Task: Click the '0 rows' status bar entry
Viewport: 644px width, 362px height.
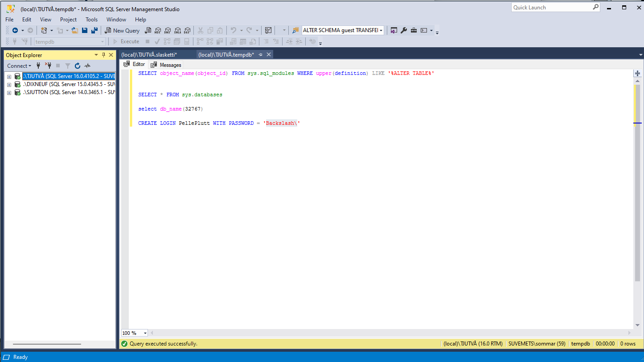Action: [x=628, y=344]
